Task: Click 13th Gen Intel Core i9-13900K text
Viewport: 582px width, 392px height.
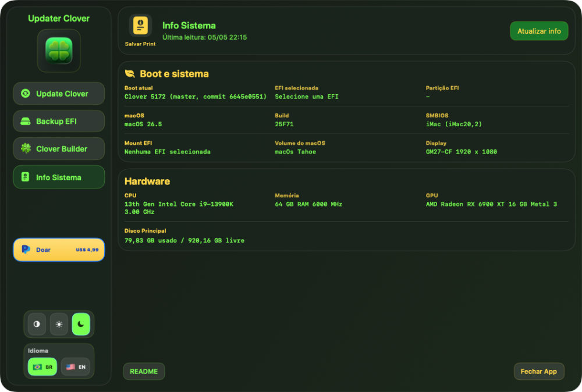Action: click(x=179, y=204)
